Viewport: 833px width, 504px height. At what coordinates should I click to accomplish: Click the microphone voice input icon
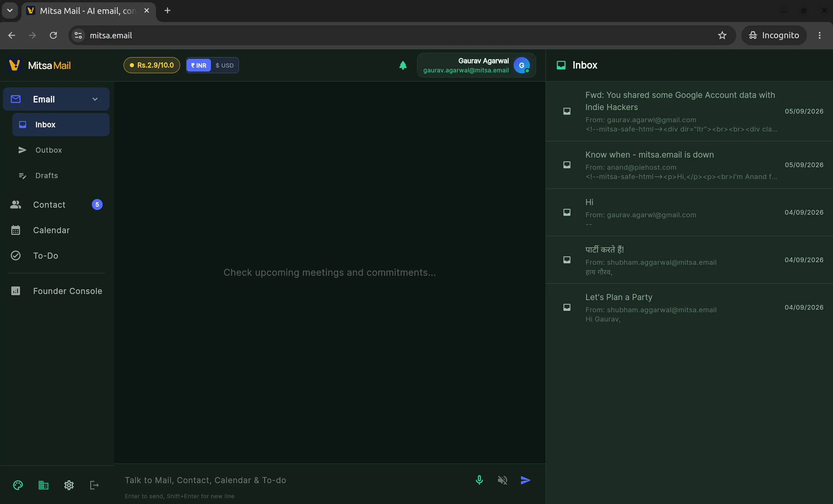pos(479,480)
